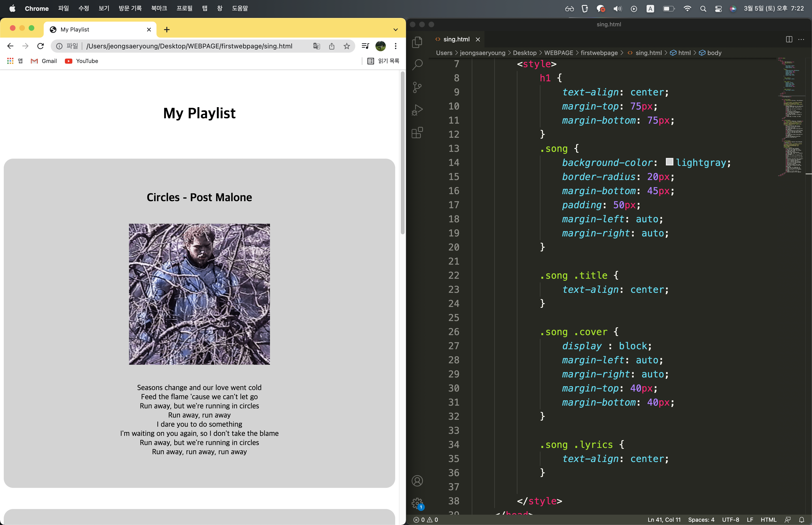Open the Extensions view icon
The width and height of the screenshot is (812, 525).
(417, 133)
